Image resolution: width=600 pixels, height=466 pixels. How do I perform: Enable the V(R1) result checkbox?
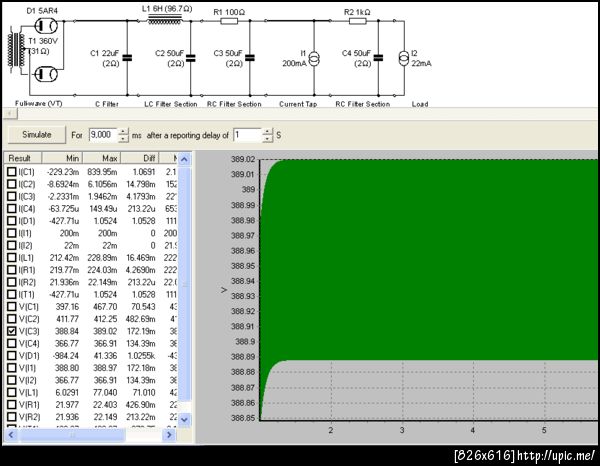click(12, 404)
